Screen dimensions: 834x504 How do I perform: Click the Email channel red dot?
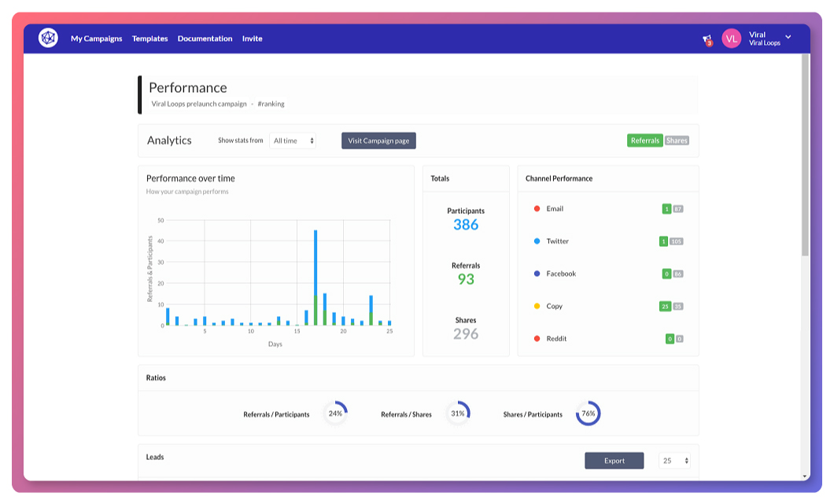click(x=537, y=208)
